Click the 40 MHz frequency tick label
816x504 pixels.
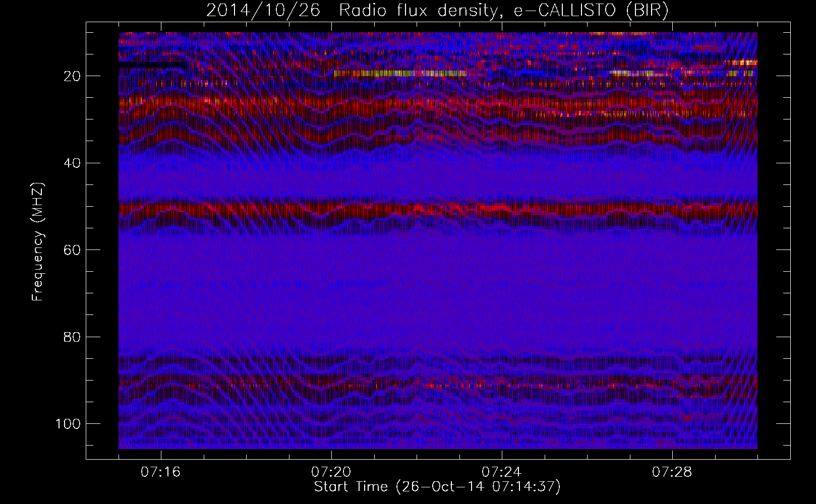tap(73, 163)
